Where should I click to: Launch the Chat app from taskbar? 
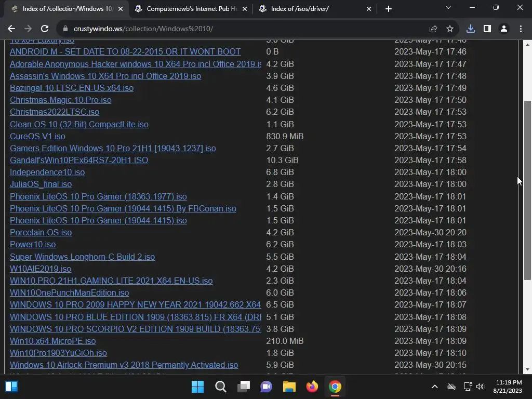[267, 387]
